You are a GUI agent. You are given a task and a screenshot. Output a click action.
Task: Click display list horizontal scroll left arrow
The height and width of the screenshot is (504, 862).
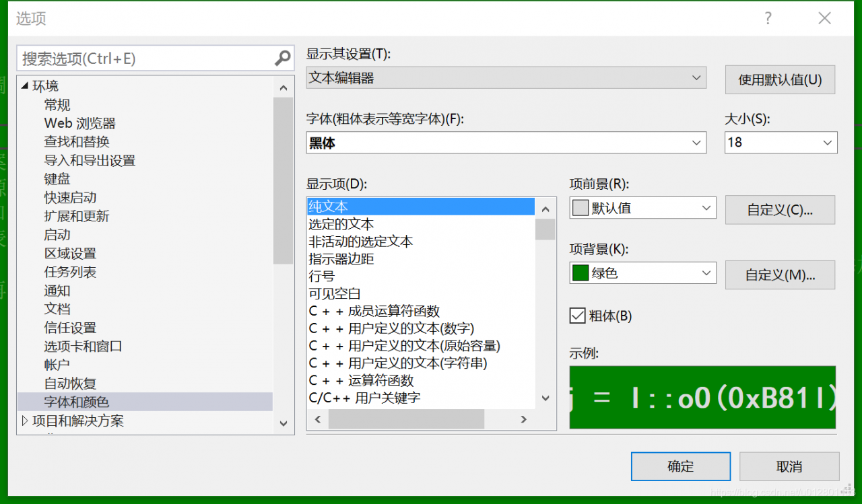click(x=318, y=419)
